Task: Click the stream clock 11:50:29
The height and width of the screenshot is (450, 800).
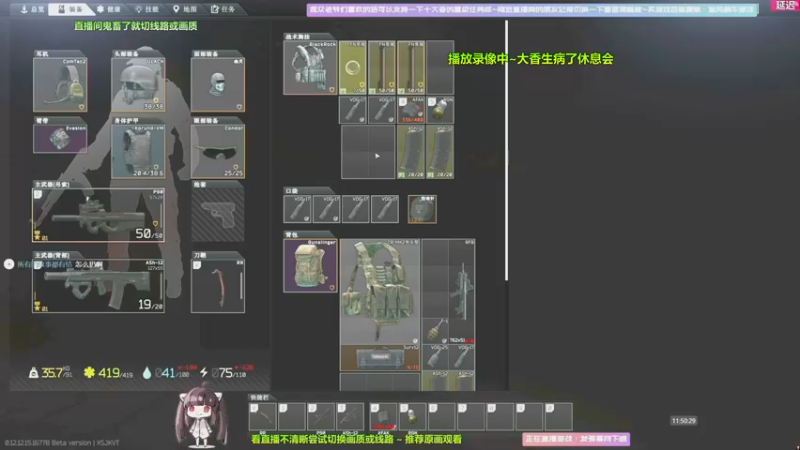Action: coord(684,421)
